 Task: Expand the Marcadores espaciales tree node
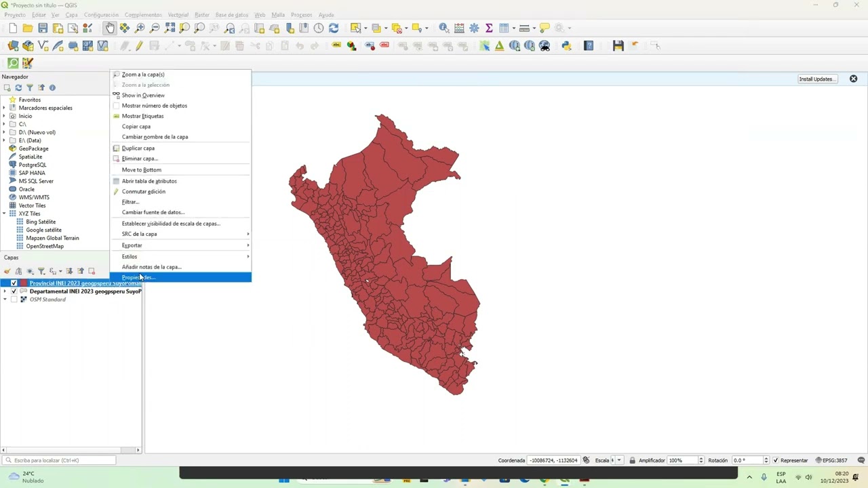pyautogui.click(x=4, y=108)
